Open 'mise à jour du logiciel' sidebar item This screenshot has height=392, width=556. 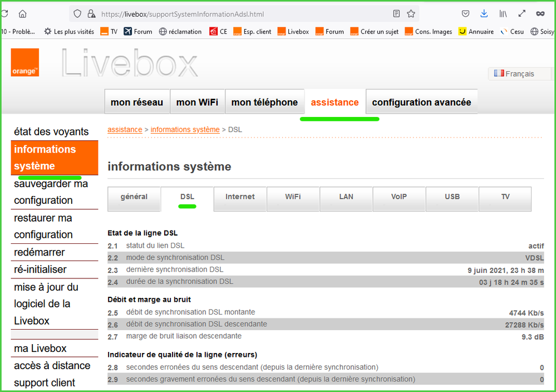(55, 304)
